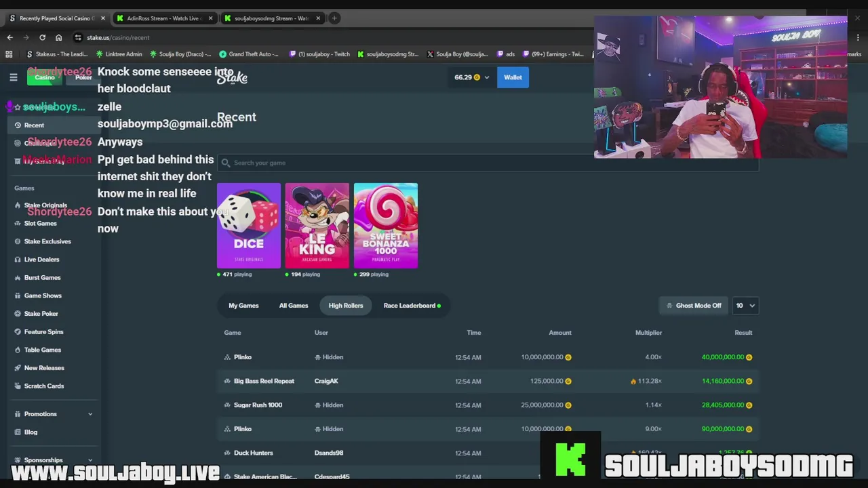
Task: Click the browser home icon
Action: (x=58, y=37)
